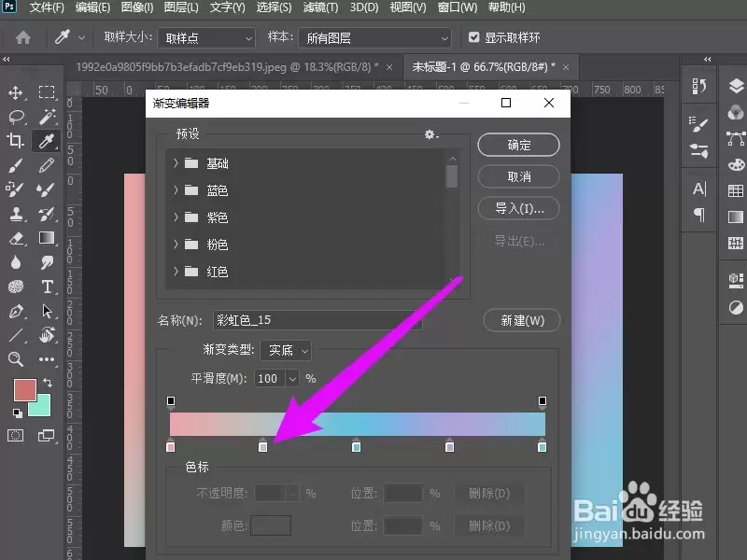This screenshot has height=560, width=747.
Task: Select the Brush tool
Action: pyautogui.click(x=15, y=165)
